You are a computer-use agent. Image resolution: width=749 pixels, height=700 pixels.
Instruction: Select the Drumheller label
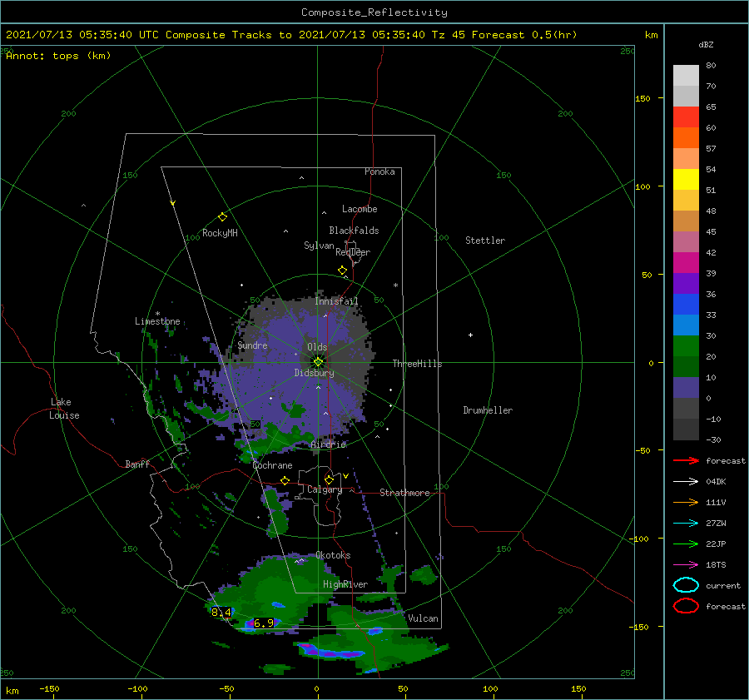[488, 410]
